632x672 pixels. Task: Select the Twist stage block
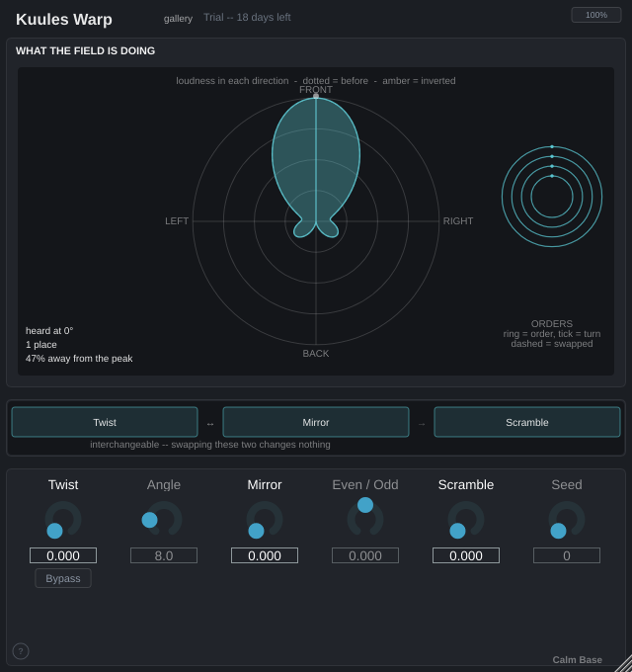[105, 422]
